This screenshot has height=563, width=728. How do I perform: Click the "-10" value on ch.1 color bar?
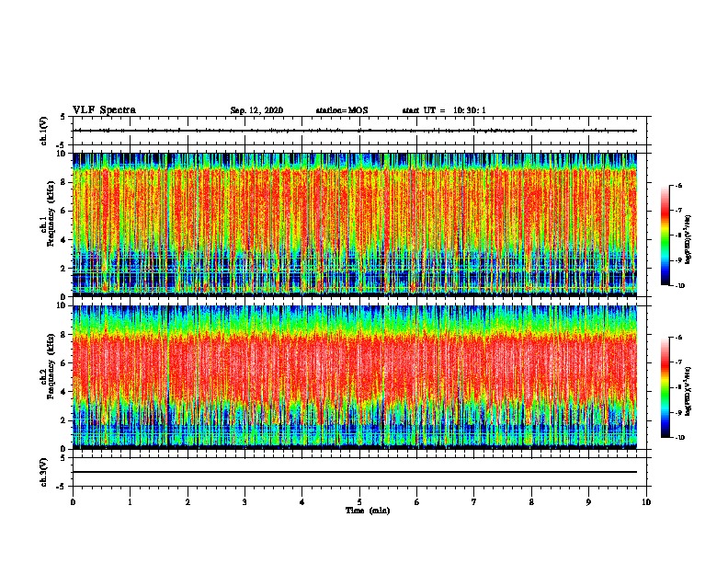pyautogui.click(x=679, y=286)
